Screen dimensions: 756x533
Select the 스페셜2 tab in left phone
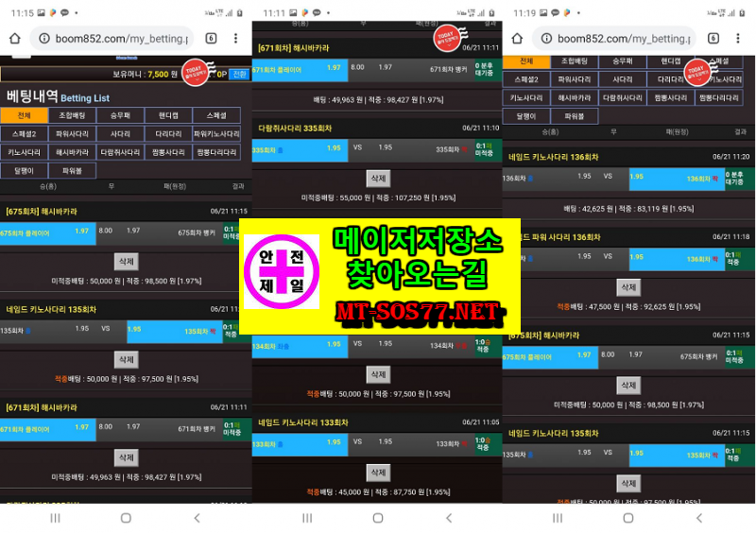(25, 133)
